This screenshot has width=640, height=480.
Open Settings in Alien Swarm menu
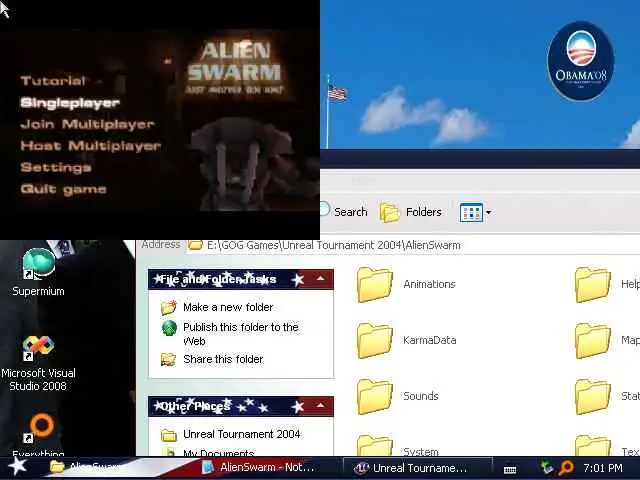(x=56, y=167)
